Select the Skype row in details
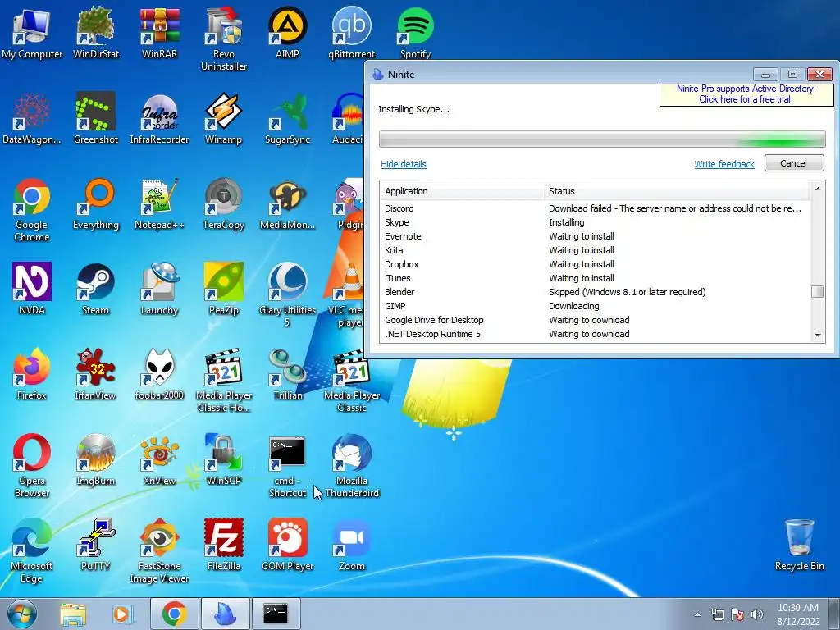The height and width of the screenshot is (630, 840). tap(596, 222)
